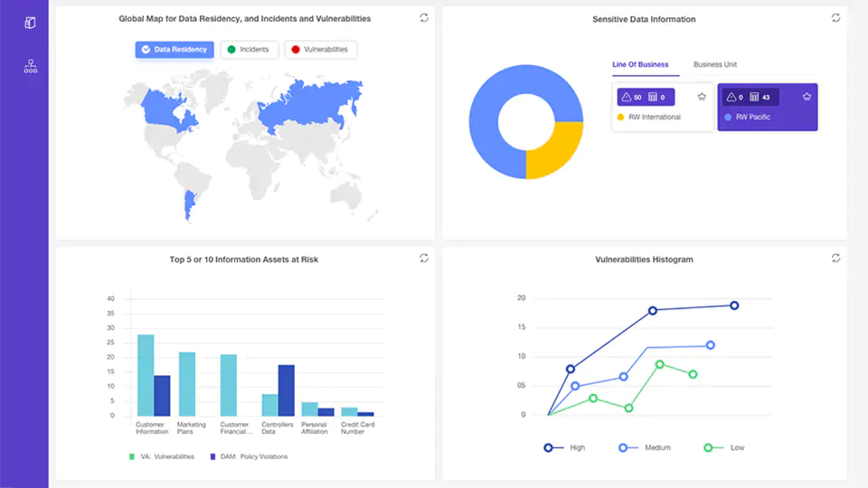
Task: Click the DAM Policy Violations legend entry
Action: (249, 456)
